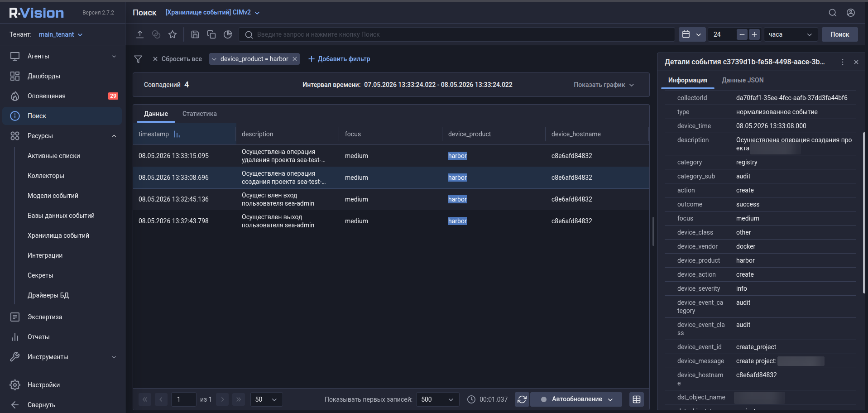Click the Поиск search button
The height and width of the screenshot is (413, 868).
click(839, 34)
